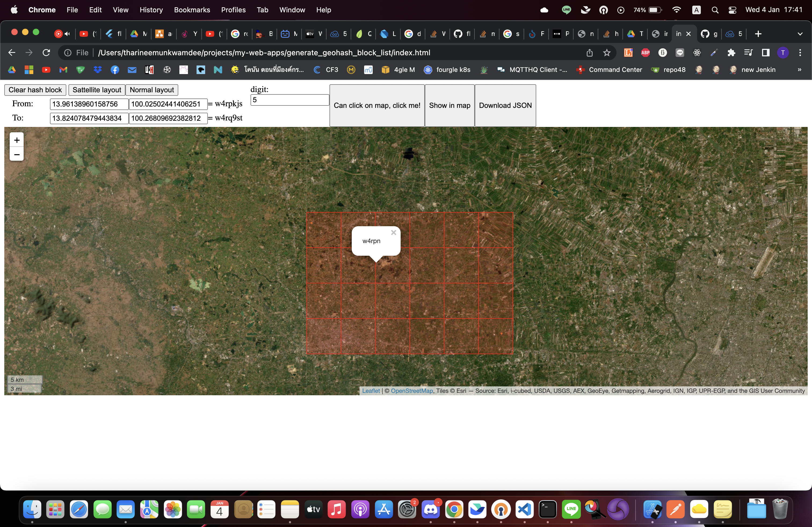
Task: Open Visual Studio Code from the dock
Action: pos(524,509)
